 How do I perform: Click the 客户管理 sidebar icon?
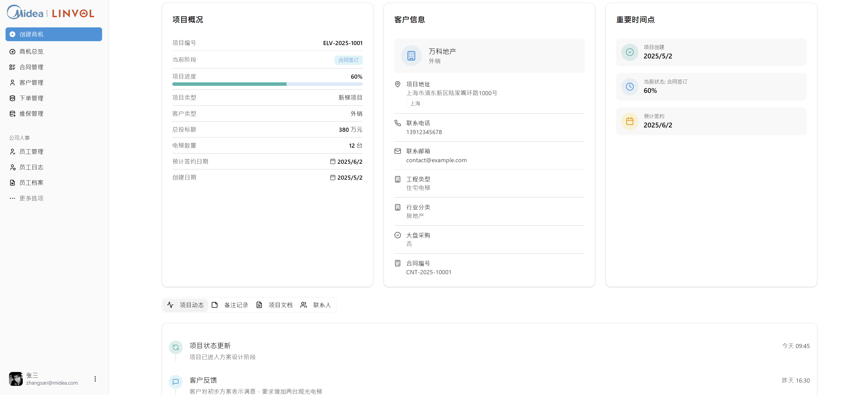12,83
